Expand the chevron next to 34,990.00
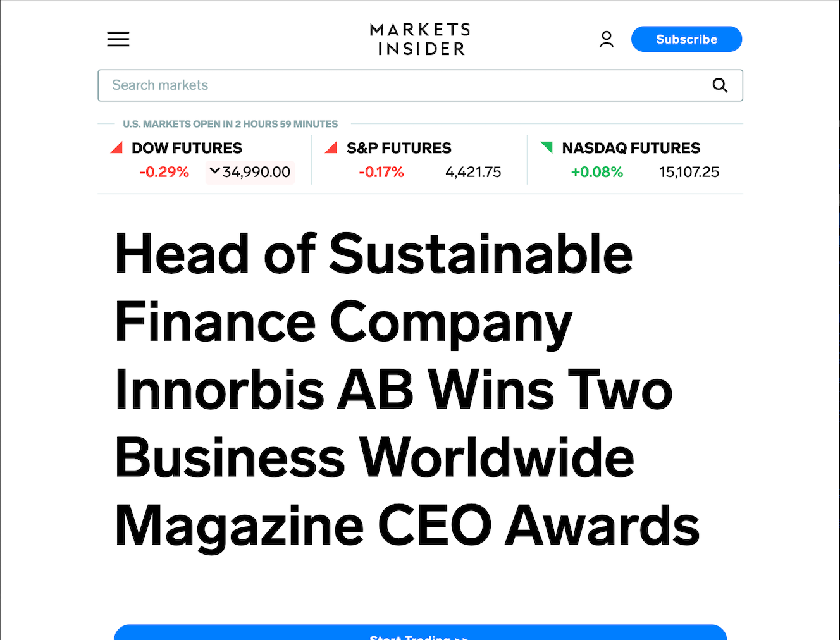Screen dimensions: 840x640 [x=214, y=171]
